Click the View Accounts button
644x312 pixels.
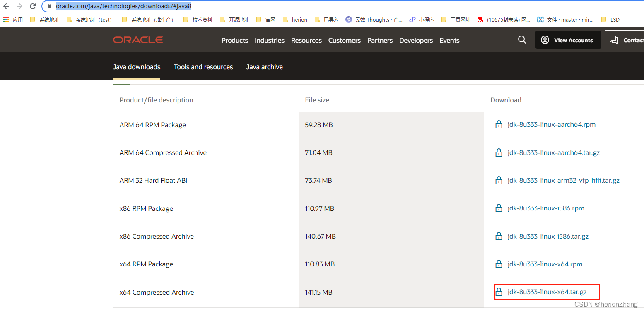[568, 40]
